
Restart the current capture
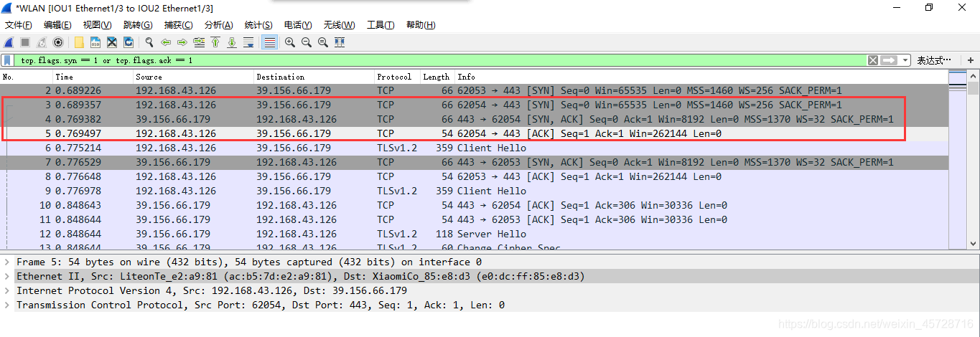[42, 42]
